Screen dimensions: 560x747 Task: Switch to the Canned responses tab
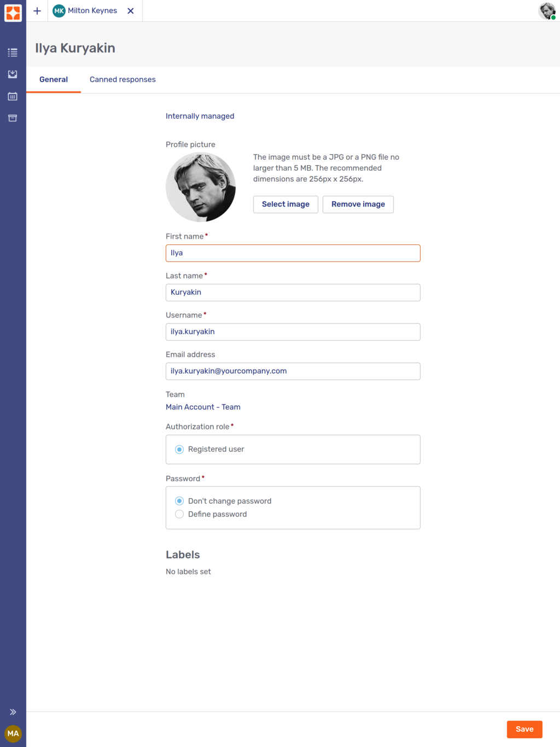pyautogui.click(x=122, y=79)
